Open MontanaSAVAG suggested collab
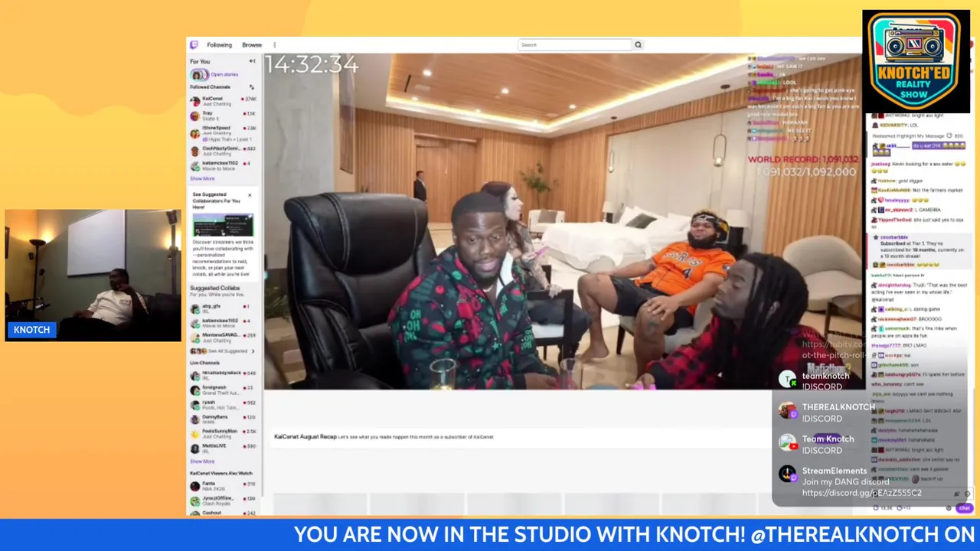This screenshot has width=980, height=551. click(x=223, y=337)
